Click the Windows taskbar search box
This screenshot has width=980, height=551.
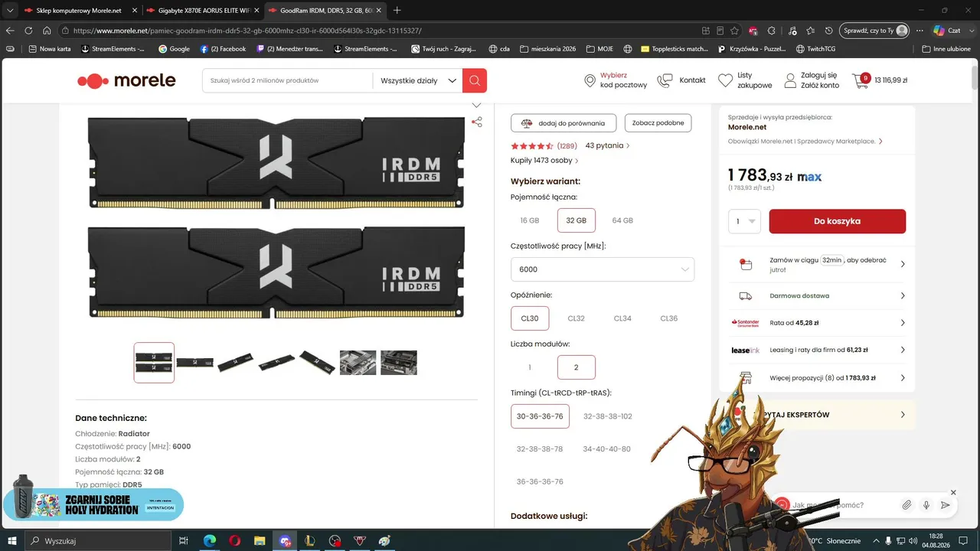pyautogui.click(x=98, y=541)
